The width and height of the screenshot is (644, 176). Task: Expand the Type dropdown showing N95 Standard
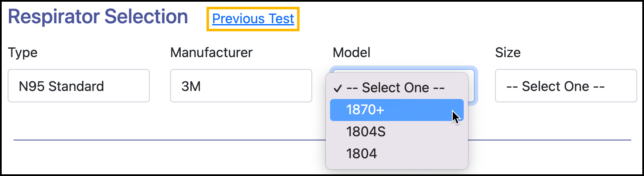click(79, 86)
